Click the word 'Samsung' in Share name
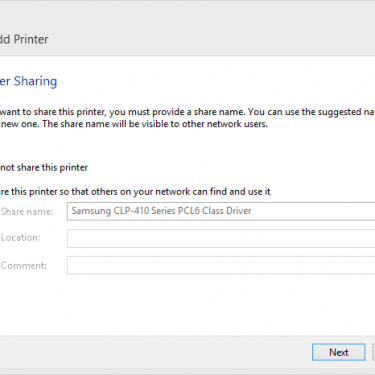This screenshot has height=375, width=375. tap(91, 211)
